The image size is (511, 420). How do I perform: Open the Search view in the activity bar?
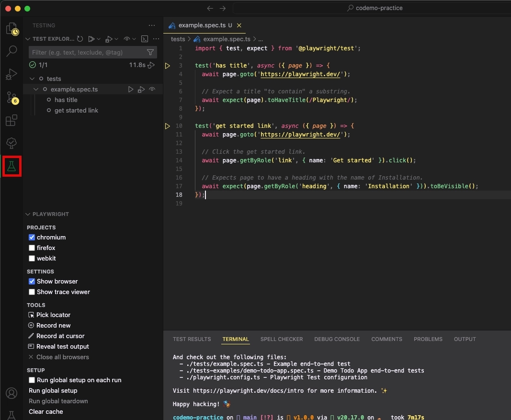tap(11, 51)
